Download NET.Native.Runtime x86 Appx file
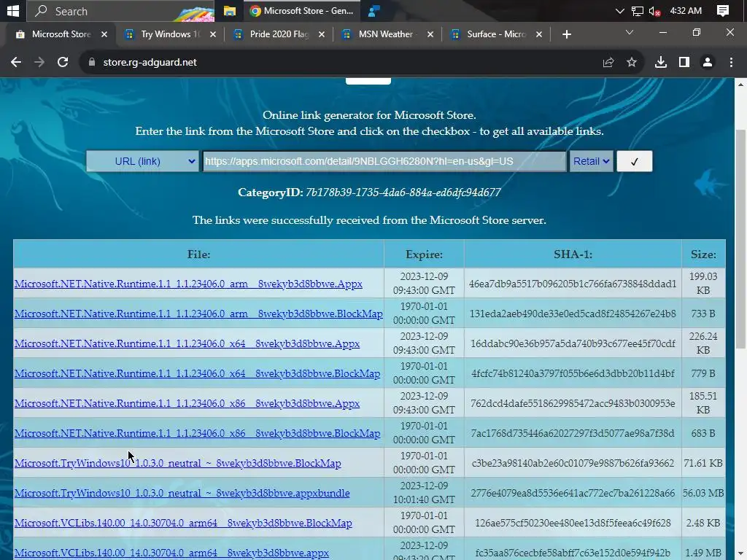This screenshot has width=747, height=560. tap(187, 404)
